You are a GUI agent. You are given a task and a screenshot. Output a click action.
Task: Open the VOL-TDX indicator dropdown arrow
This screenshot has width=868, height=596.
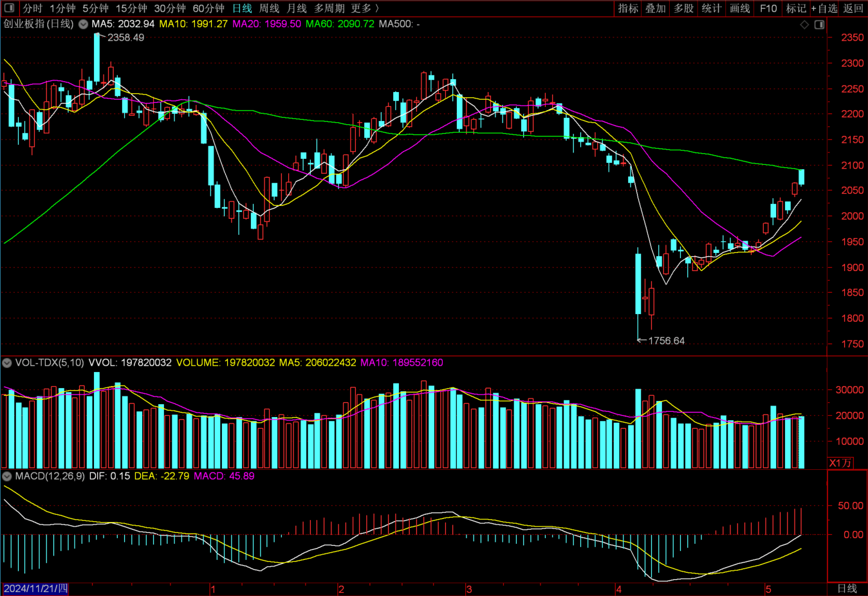(x=6, y=363)
